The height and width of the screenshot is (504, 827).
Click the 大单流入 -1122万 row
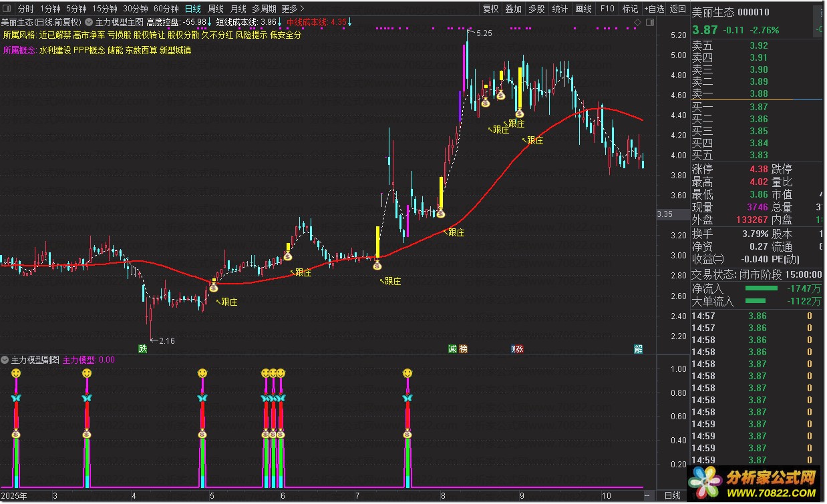pyautogui.click(x=756, y=301)
